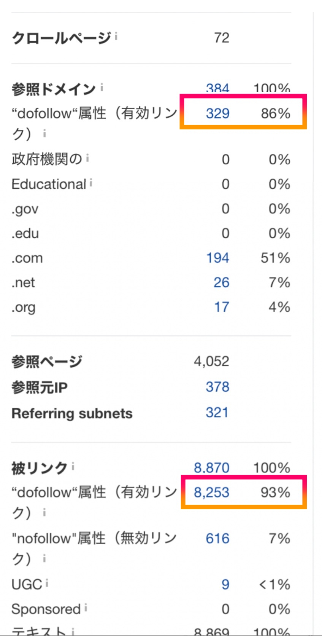The image size is (322, 644).
Task: Click info icon beside UGC
Action: click(x=47, y=583)
